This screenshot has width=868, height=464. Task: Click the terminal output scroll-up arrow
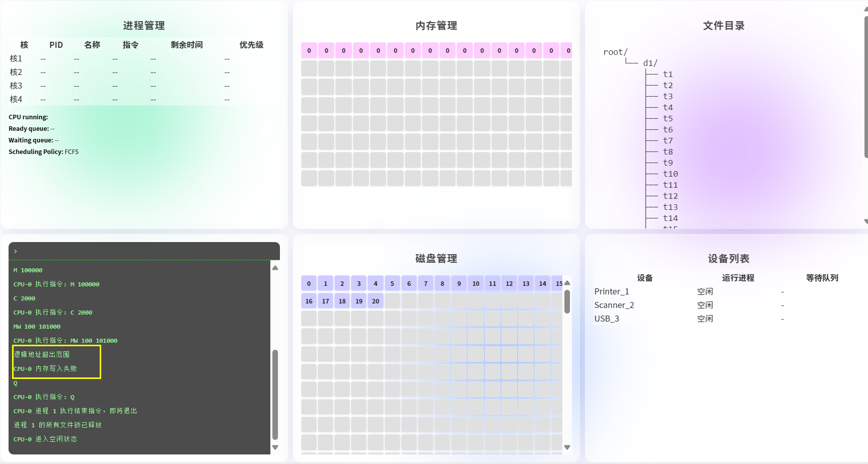click(x=275, y=268)
